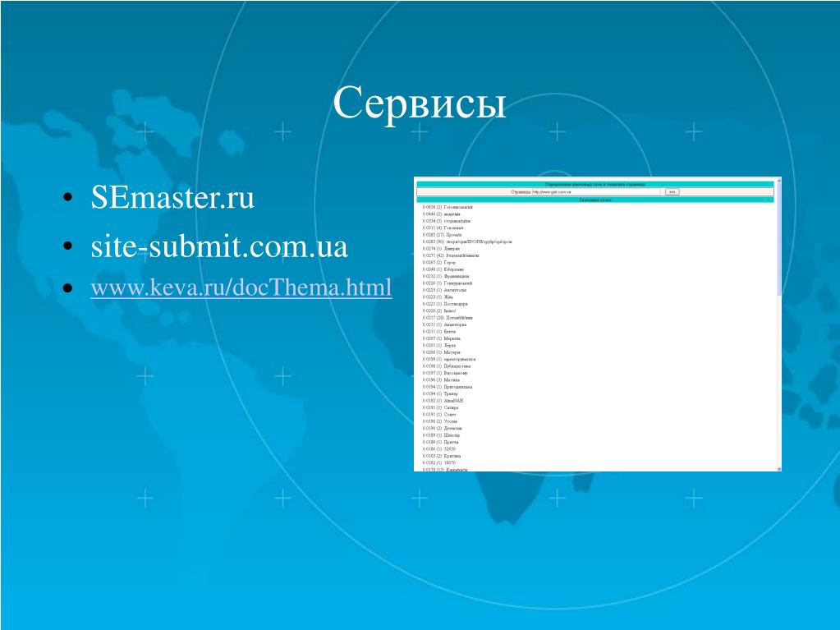Click the >>> submit button

pyautogui.click(x=672, y=191)
